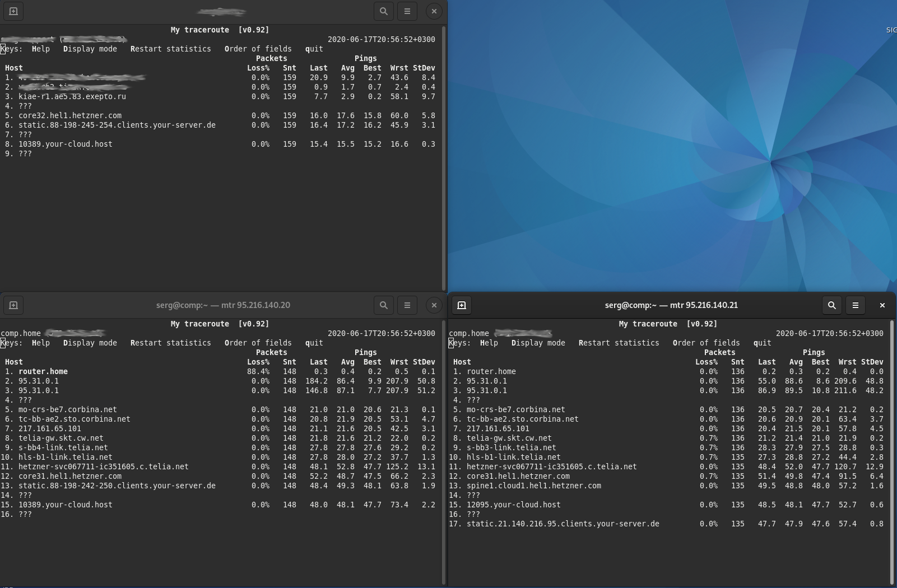Image resolution: width=897 pixels, height=588 pixels.
Task: Close the top-left terminal window
Action: coord(434,11)
